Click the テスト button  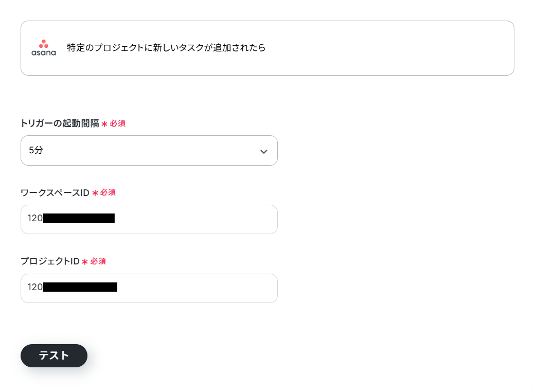click(54, 355)
